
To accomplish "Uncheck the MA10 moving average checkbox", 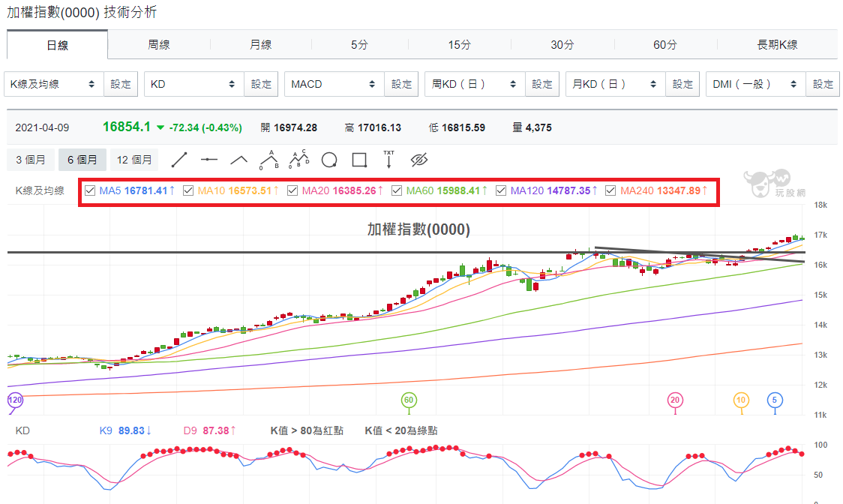I will [188, 190].
